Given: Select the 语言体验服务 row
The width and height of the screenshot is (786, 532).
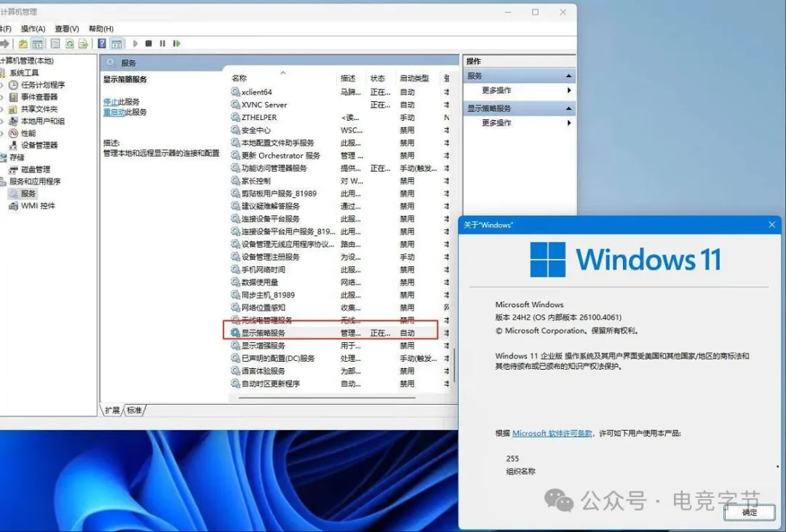Looking at the screenshot, I should coord(341,371).
